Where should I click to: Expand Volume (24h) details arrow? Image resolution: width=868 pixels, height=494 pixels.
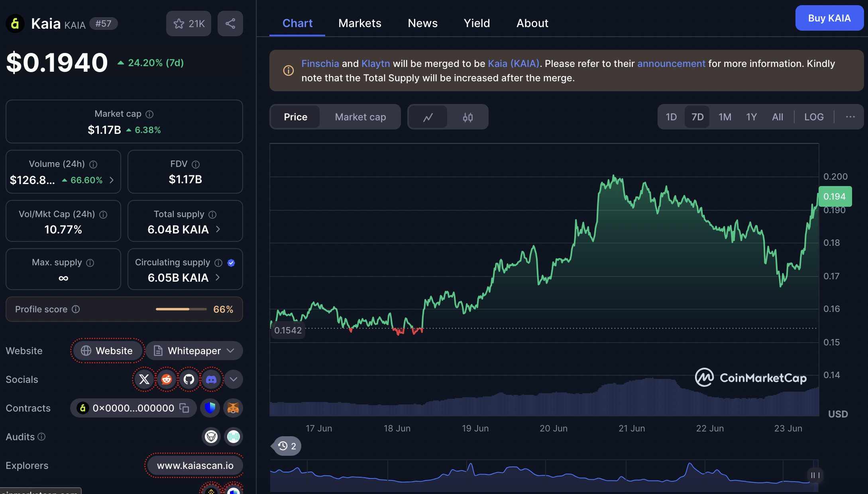[112, 180]
